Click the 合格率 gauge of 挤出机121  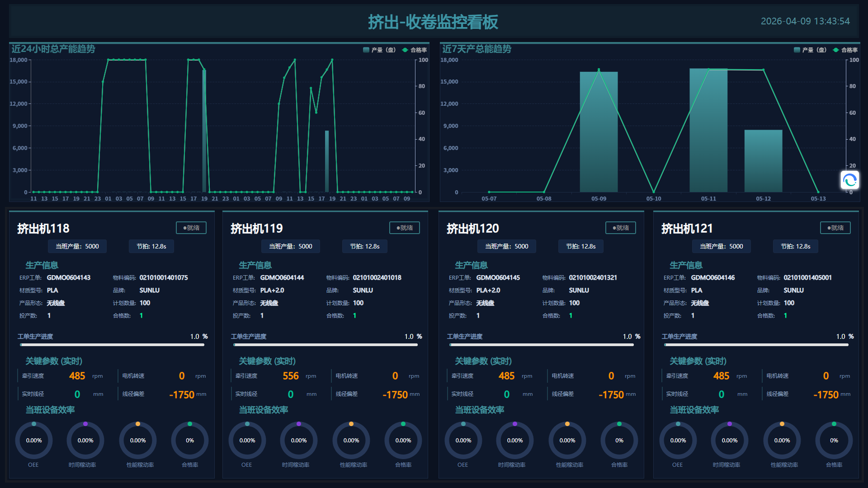point(834,440)
